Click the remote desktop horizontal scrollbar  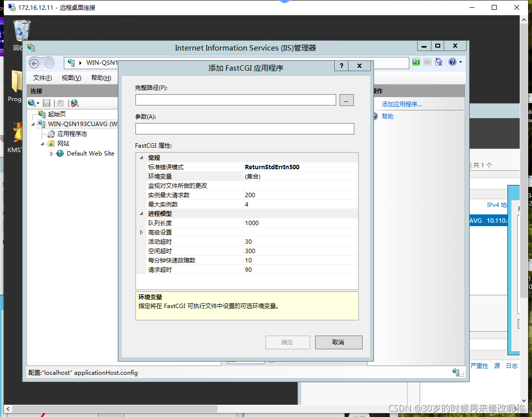point(114,409)
